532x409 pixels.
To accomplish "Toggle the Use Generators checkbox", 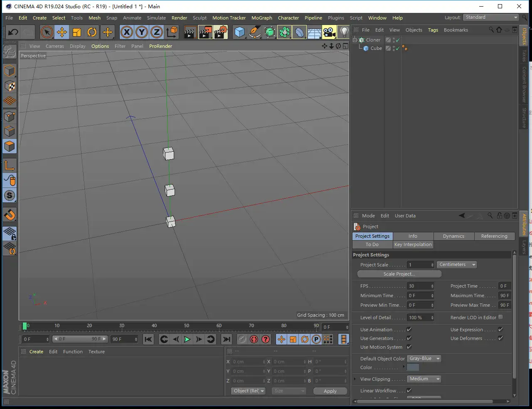I will pos(409,338).
